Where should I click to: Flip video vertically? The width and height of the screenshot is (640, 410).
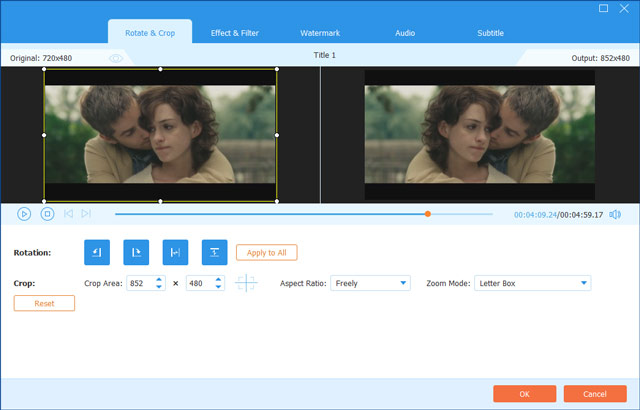tap(214, 252)
